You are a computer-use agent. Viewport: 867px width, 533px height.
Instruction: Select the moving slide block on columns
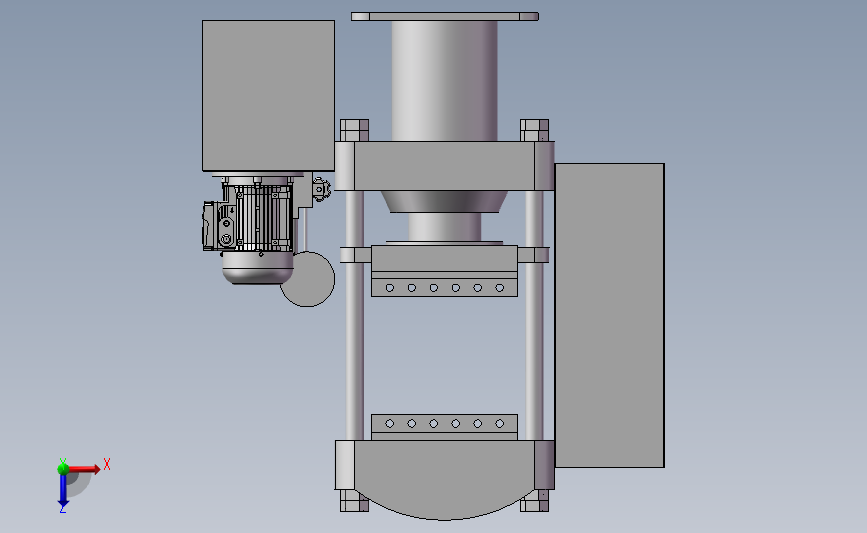point(445,258)
